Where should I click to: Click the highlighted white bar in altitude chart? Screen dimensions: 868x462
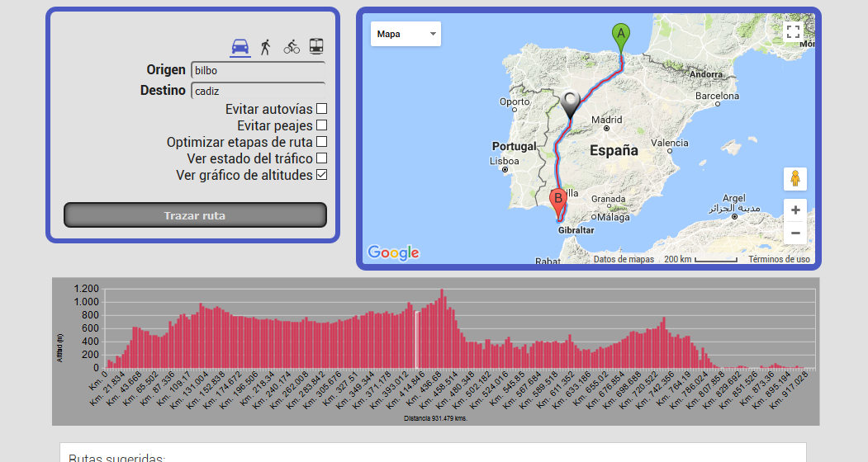click(x=415, y=339)
